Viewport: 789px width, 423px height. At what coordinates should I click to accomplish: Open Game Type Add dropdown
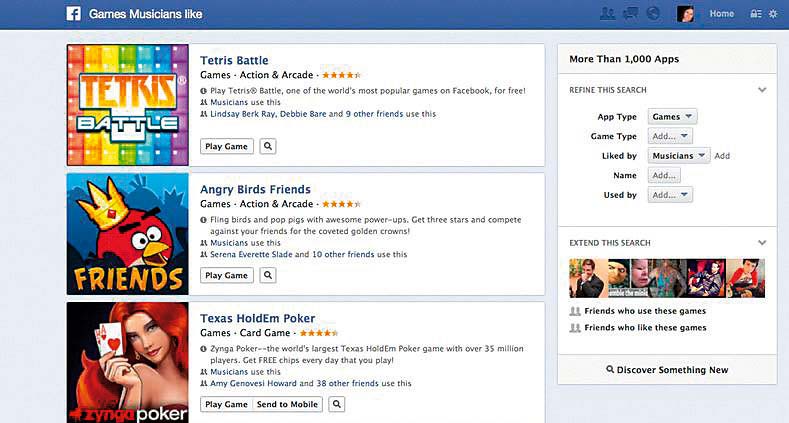point(670,136)
